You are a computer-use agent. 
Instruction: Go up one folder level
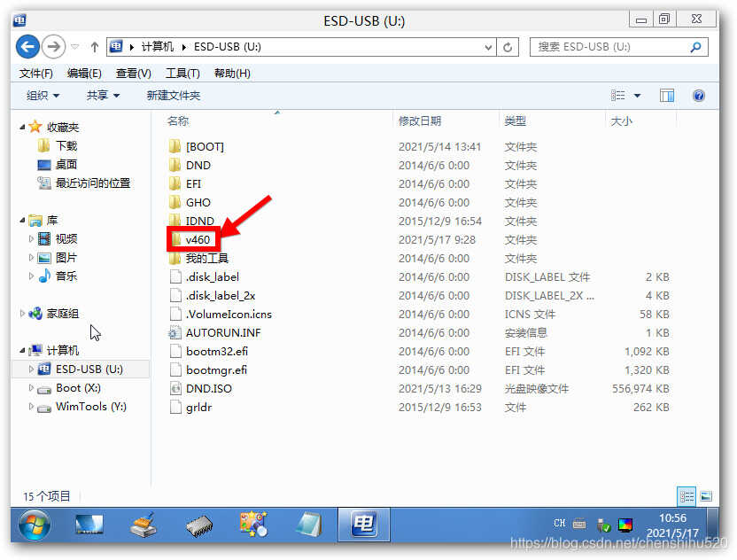coord(95,47)
